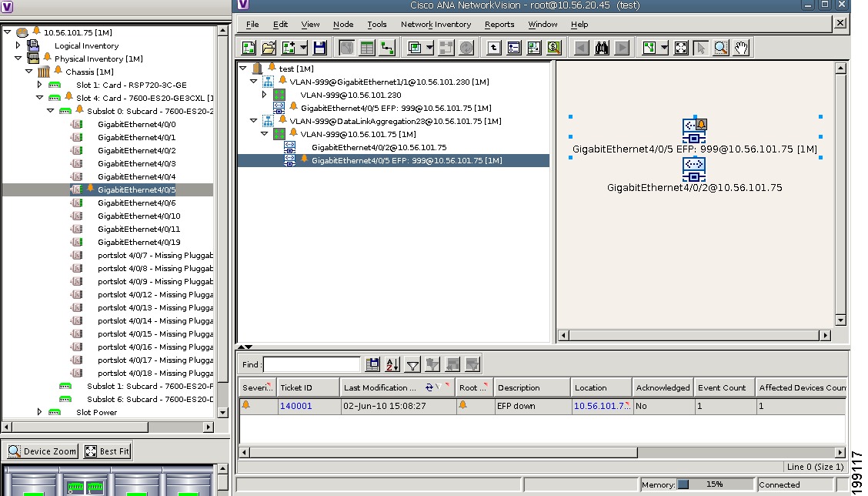Activate the selection arrow pointer tool
The width and height of the screenshot is (868, 496).
tap(701, 49)
